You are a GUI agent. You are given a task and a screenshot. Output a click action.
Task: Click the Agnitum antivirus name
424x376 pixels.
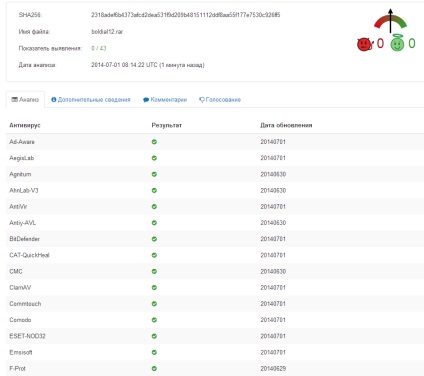pyautogui.click(x=20, y=174)
